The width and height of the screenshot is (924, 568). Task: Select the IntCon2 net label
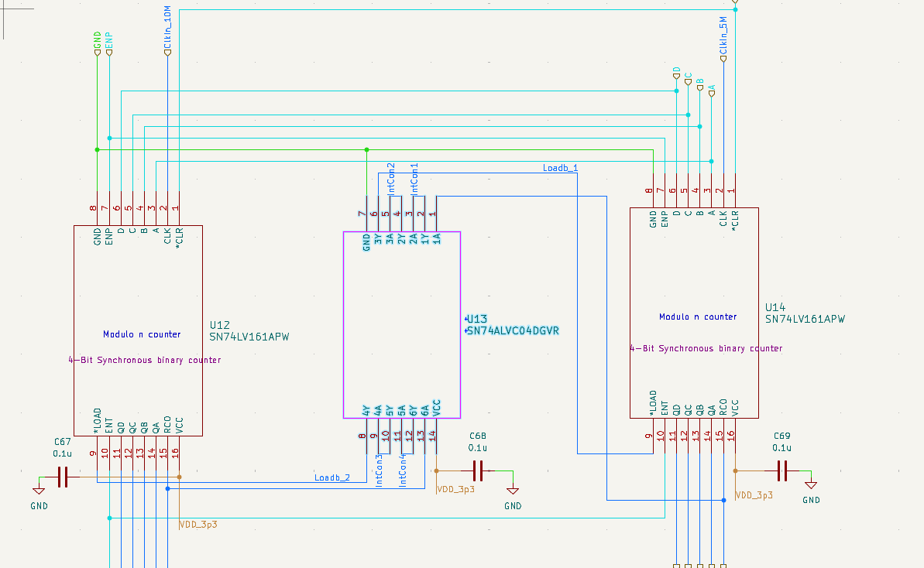pos(390,179)
